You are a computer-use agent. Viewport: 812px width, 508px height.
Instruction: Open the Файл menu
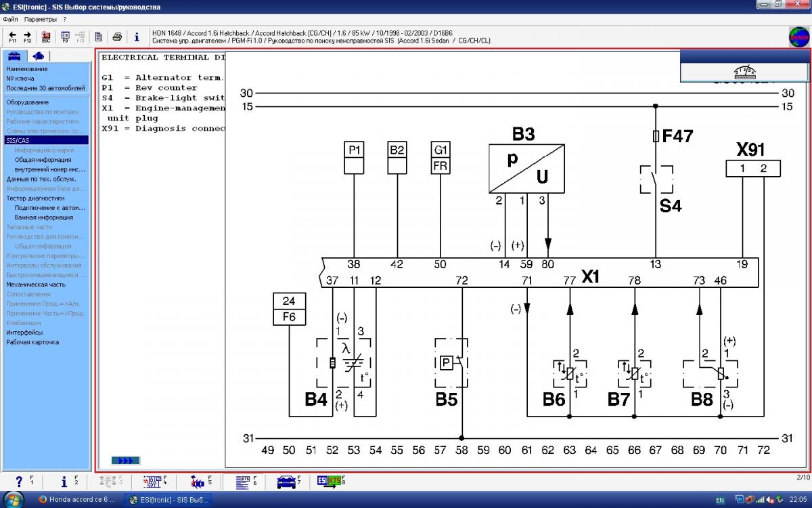pyautogui.click(x=10, y=19)
